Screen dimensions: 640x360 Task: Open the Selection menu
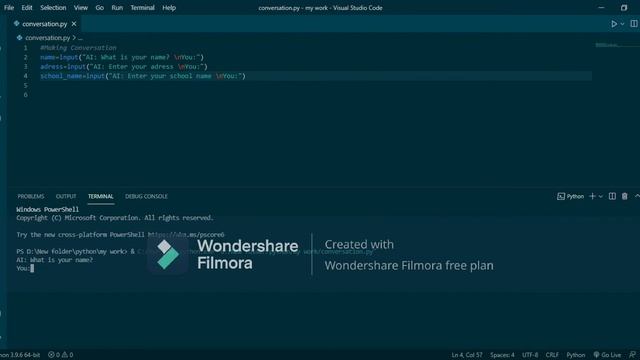pos(53,8)
